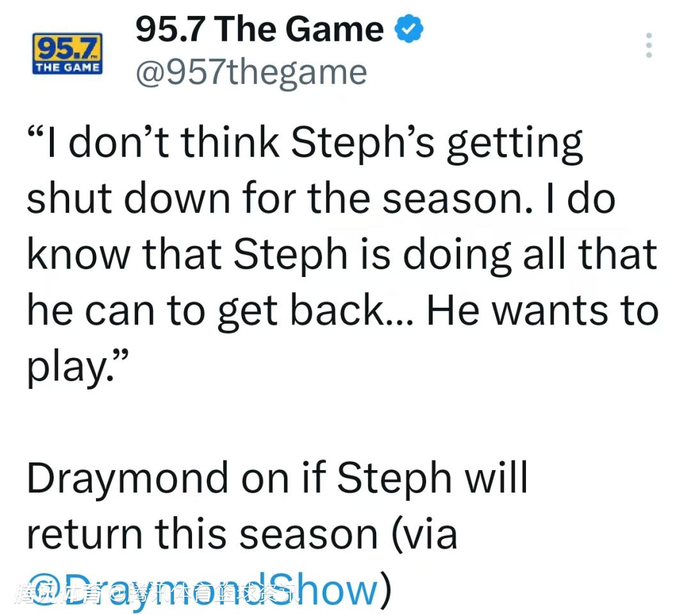This screenshot has height=616, width=691.
Task: Click the blue THE GAME banner in the logo
Action: pos(67,67)
